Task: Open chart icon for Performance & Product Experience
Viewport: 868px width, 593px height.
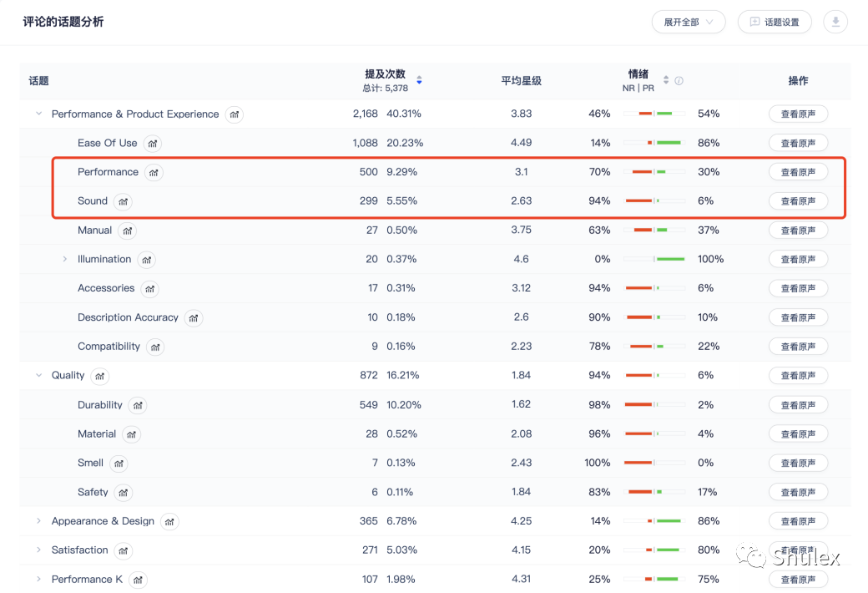Action: coord(235,114)
